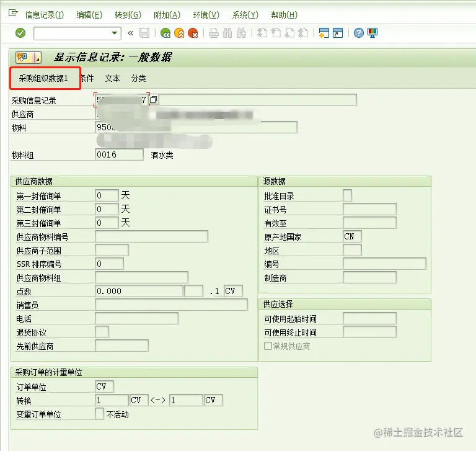Click the Previous Page icon
This screenshot has height=451, width=476.
click(x=276, y=33)
